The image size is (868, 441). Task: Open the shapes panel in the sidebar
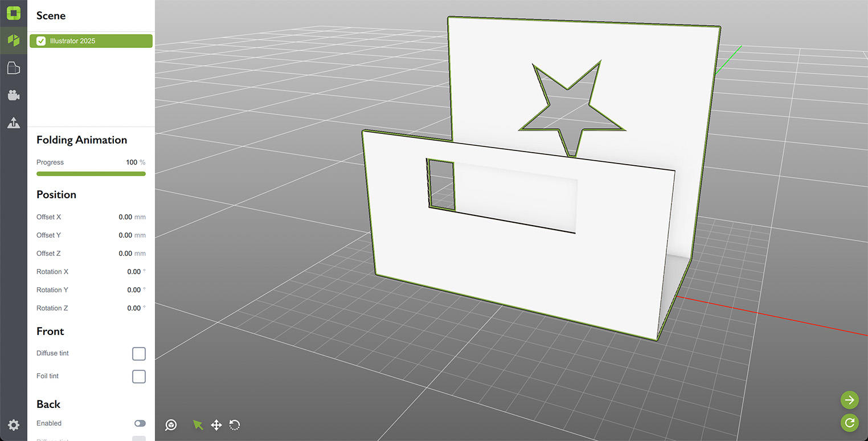[13, 68]
